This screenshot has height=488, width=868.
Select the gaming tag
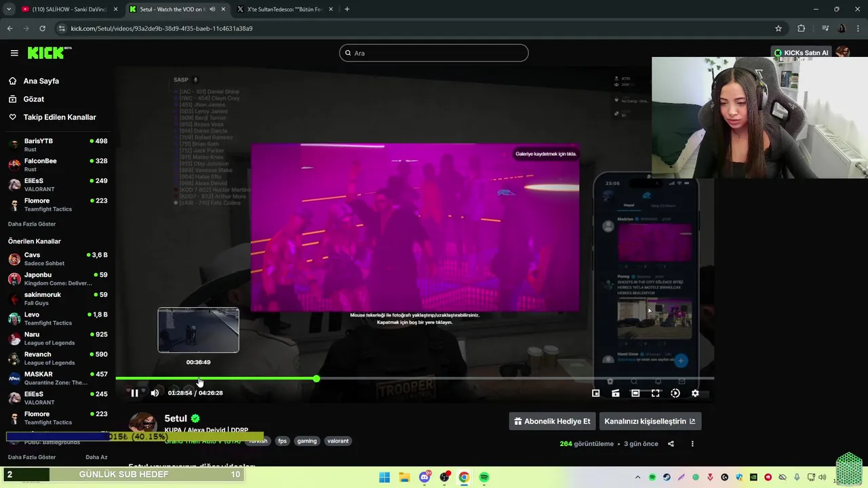tap(307, 441)
